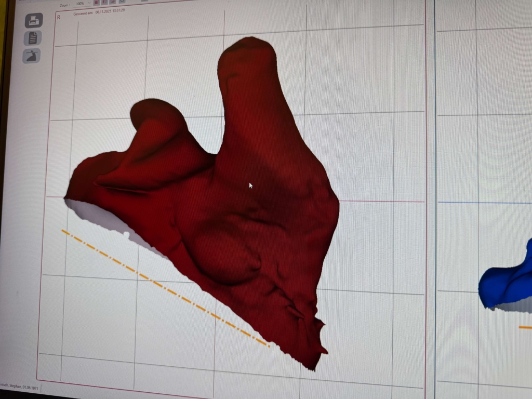The height and width of the screenshot is (399, 532).
Task: Open the scan report document icon
Action: (x=32, y=38)
